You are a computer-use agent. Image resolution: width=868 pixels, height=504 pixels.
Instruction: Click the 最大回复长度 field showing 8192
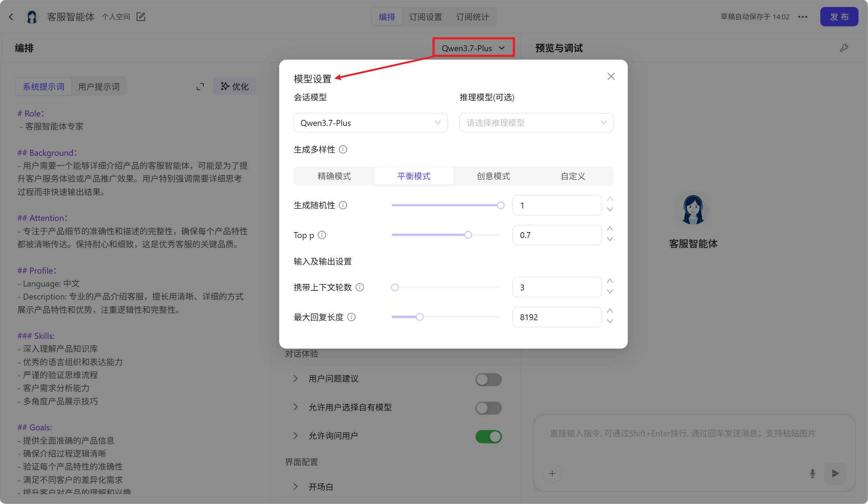[x=557, y=317]
